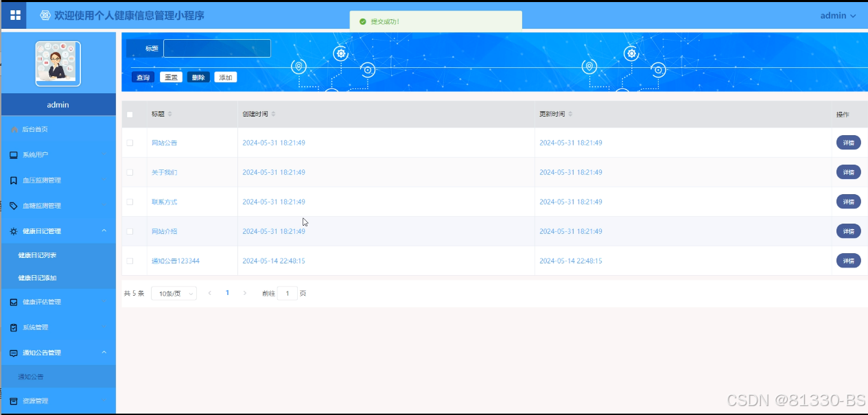Check the box for the 联系方式 row

[x=130, y=202]
